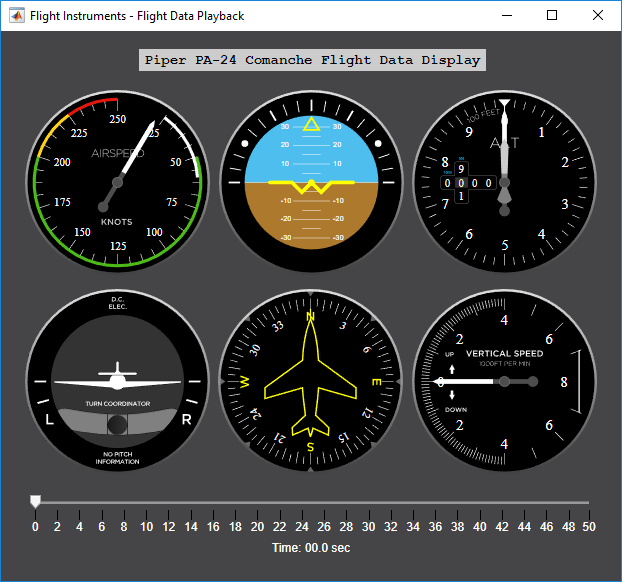622x582 pixels.
Task: Click the E marker on heading compass
Action: pyautogui.click(x=376, y=382)
